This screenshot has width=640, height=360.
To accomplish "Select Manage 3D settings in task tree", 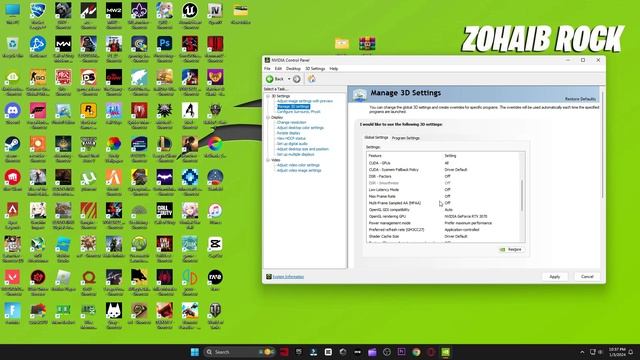I will click(x=293, y=106).
